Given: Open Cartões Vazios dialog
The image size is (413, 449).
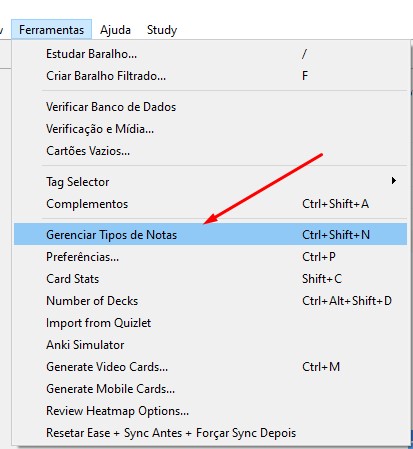Looking at the screenshot, I should click(x=210, y=151).
